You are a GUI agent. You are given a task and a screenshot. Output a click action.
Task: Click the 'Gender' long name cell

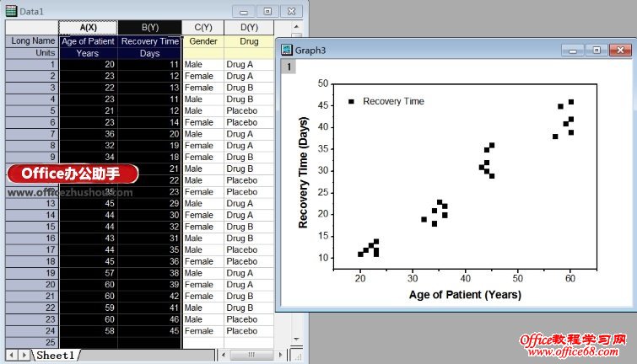(203, 41)
